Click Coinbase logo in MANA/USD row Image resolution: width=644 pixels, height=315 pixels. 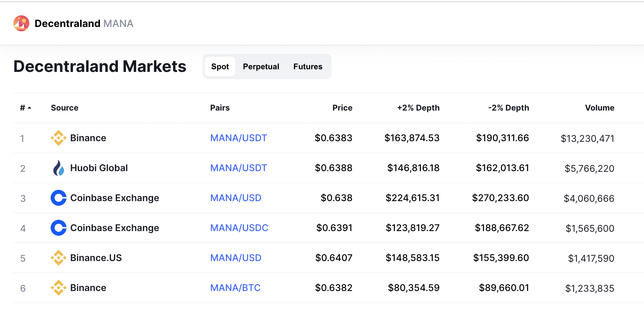click(x=59, y=198)
